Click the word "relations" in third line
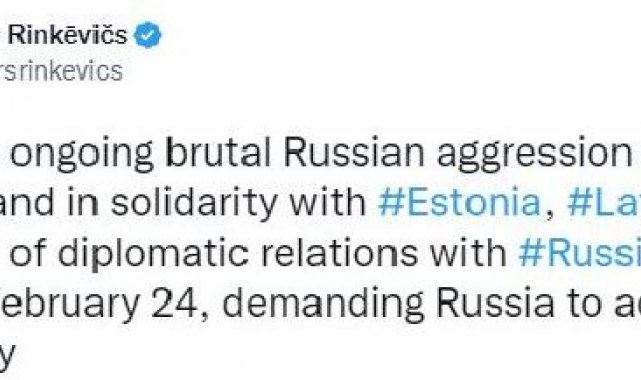 point(339,253)
